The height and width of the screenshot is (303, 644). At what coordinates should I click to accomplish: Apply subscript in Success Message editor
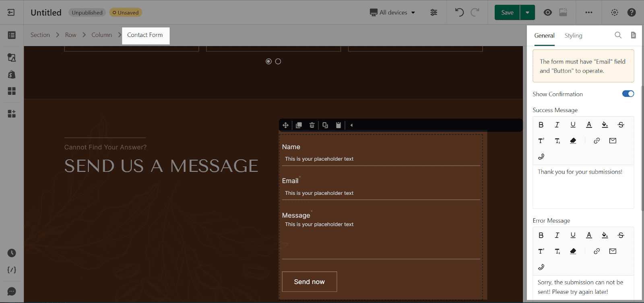(557, 141)
